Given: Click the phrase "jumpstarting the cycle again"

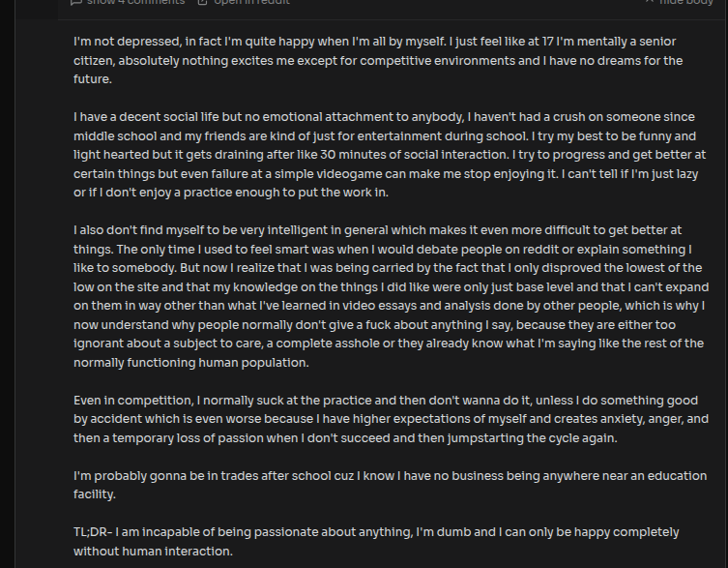Looking at the screenshot, I should pos(532,438).
